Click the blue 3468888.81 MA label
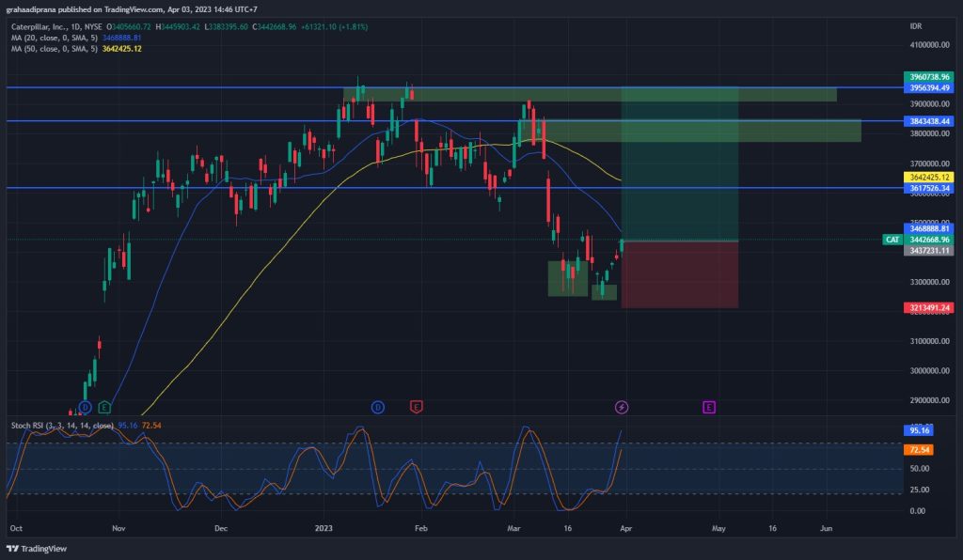 point(928,228)
